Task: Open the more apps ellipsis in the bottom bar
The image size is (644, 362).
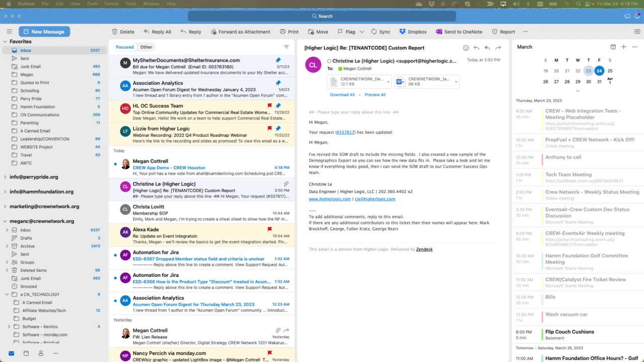Action: pos(55,353)
